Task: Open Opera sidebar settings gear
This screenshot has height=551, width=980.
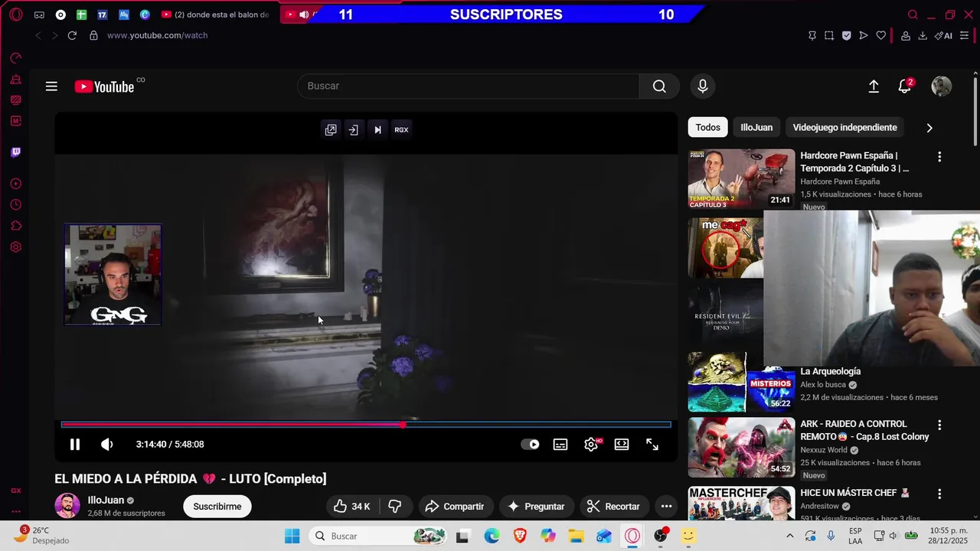Action: click(16, 247)
